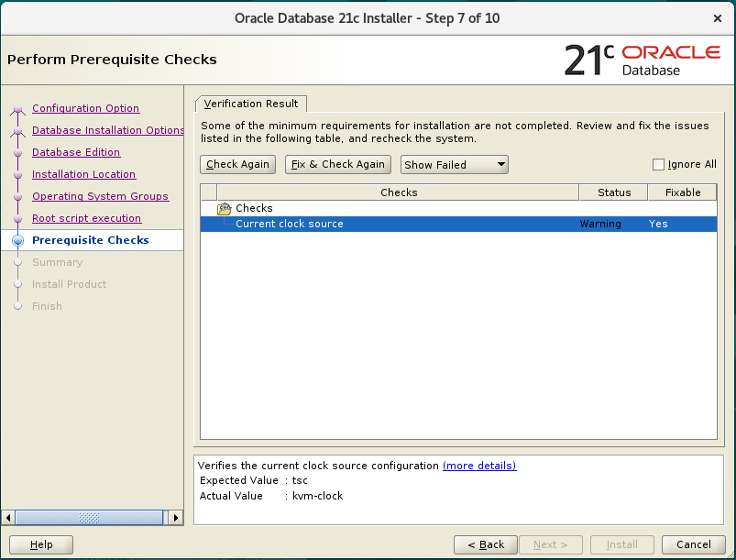The image size is (736, 560).
Task: Click the Configuration Option step marker icon
Action: pos(17,109)
